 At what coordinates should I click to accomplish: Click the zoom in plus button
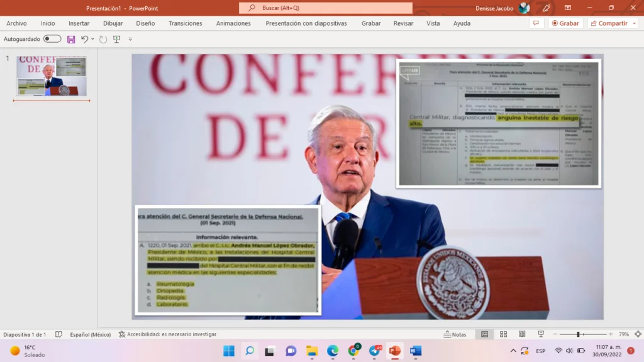[x=611, y=334]
